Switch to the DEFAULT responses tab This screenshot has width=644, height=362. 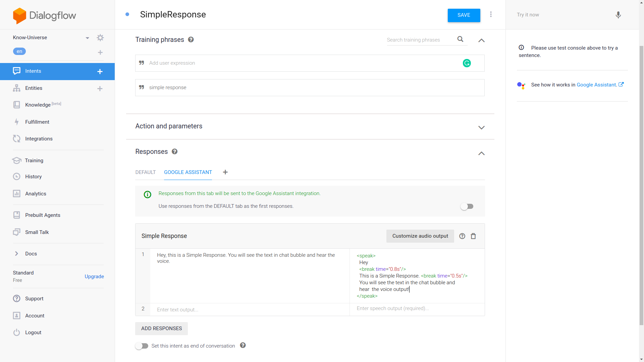pyautogui.click(x=145, y=172)
